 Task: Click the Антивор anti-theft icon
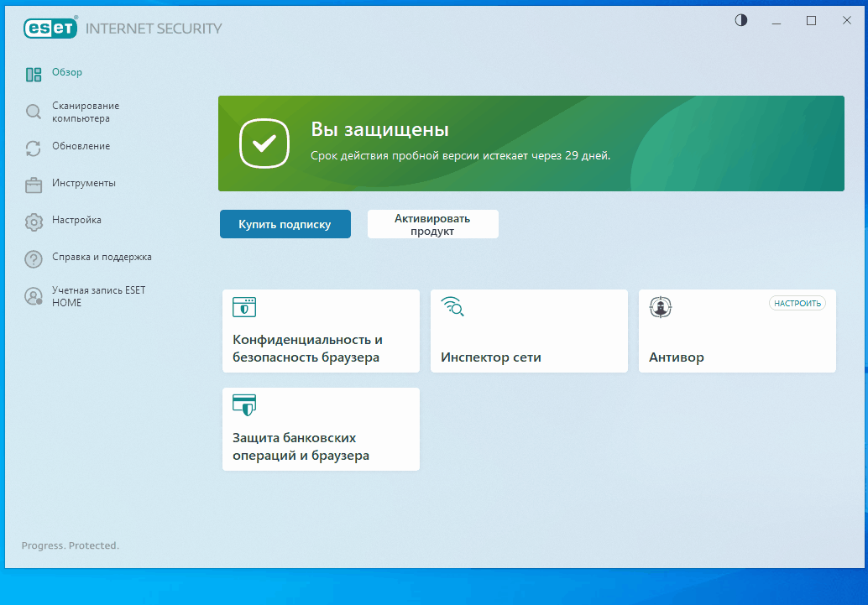[x=661, y=307]
